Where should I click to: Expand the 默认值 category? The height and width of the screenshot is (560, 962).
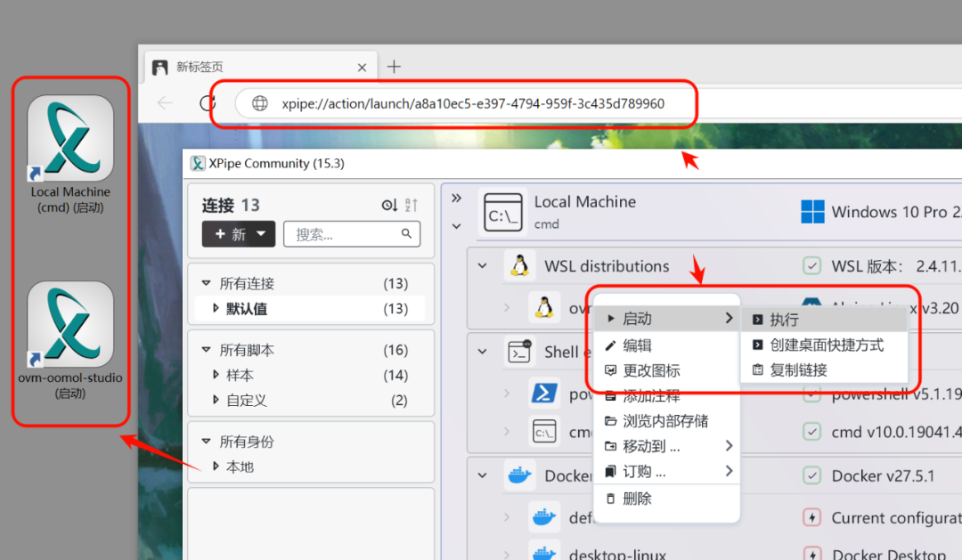click(216, 308)
